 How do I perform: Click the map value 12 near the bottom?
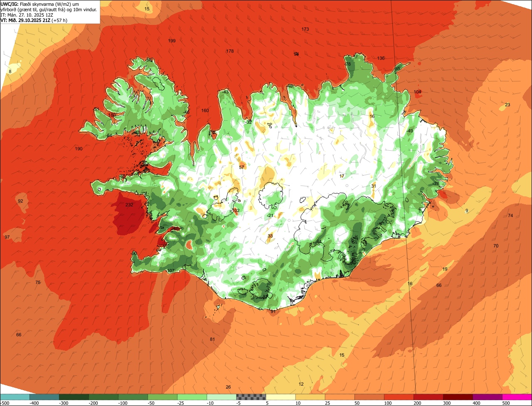pos(301,384)
